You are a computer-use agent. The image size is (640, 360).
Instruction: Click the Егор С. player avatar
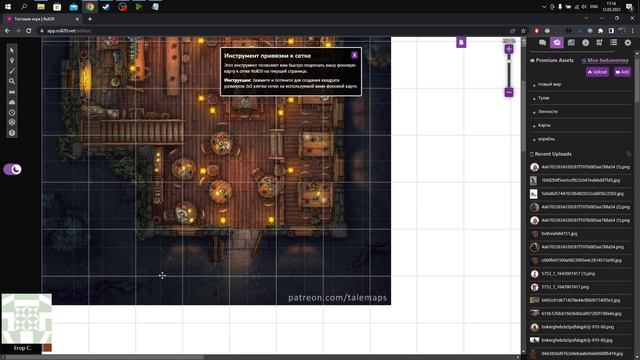27,319
